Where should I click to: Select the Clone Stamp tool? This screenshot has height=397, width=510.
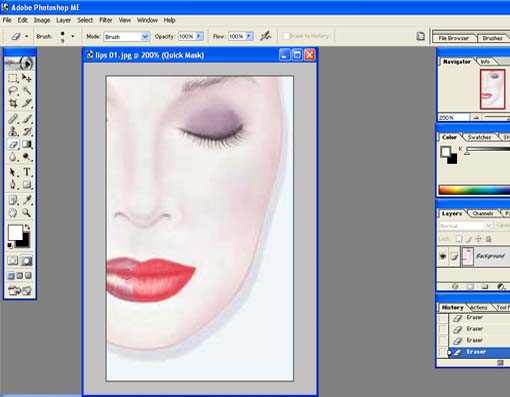[x=13, y=131]
